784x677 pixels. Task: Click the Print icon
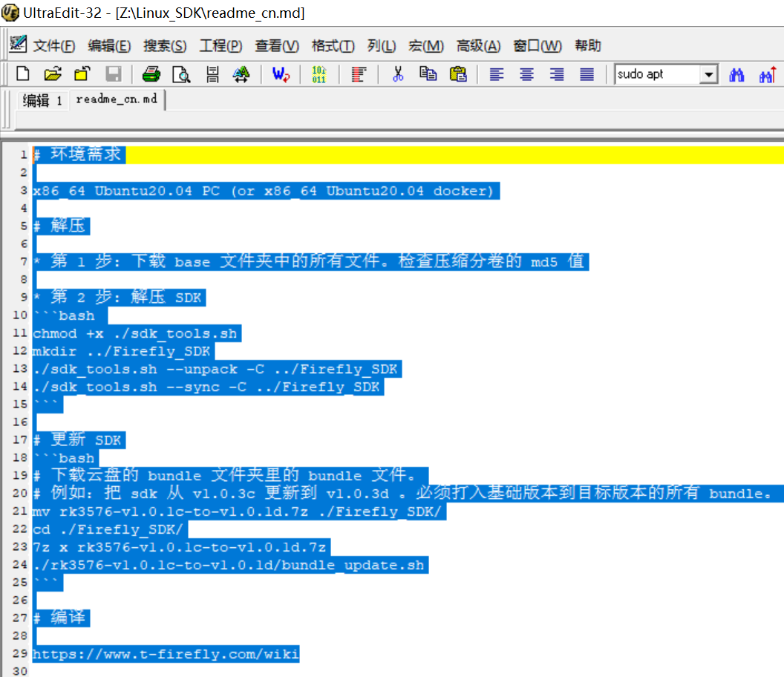[x=151, y=74]
